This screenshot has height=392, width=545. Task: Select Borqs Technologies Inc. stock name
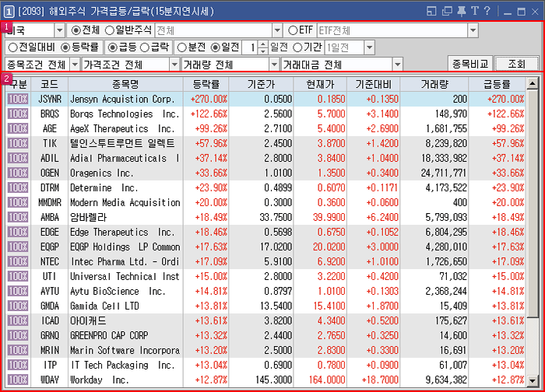click(125, 114)
